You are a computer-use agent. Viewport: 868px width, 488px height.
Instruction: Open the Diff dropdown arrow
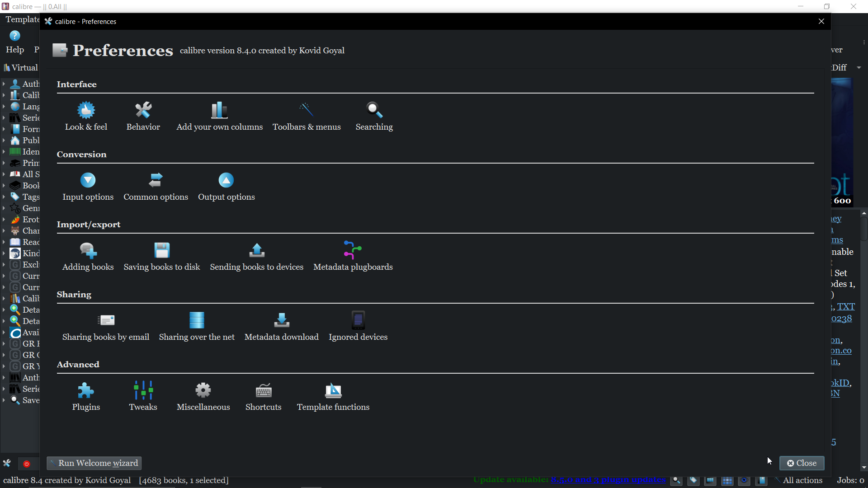859,68
